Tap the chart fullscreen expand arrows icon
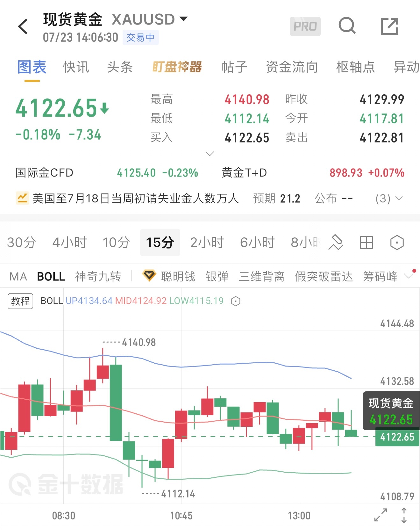The width and height of the screenshot is (420, 530). 381,515
